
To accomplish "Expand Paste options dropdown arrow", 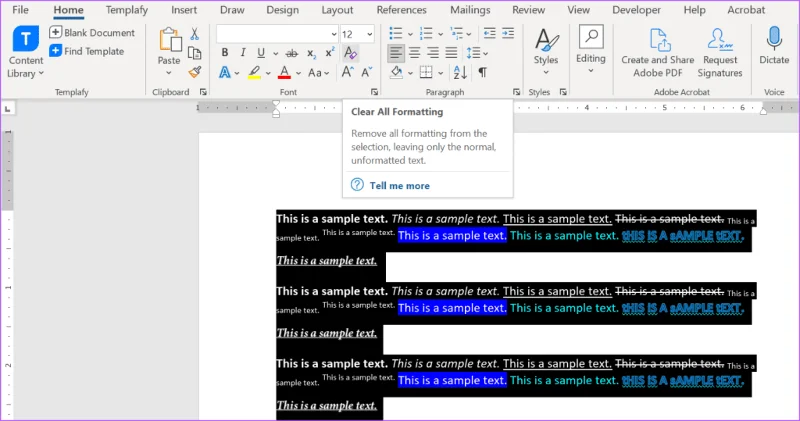I will click(169, 73).
